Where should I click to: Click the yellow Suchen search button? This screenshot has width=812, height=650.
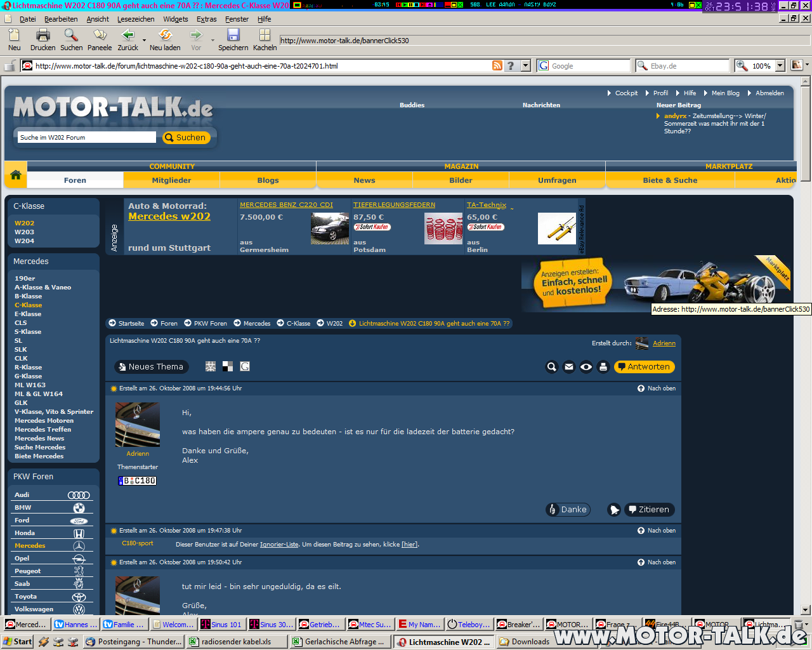[x=187, y=137]
